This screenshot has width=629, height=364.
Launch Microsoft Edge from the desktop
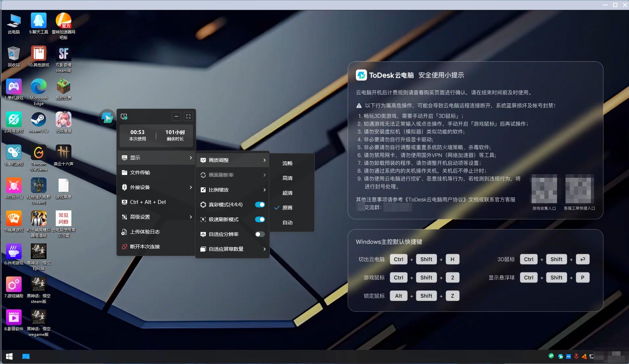(38, 92)
